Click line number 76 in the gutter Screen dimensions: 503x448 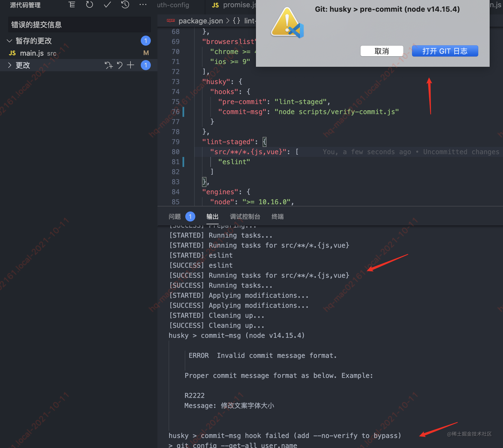pyautogui.click(x=176, y=112)
